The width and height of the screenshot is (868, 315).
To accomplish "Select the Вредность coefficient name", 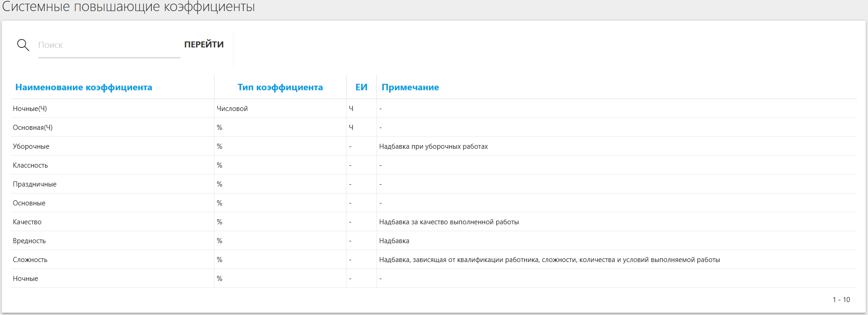I will [x=29, y=241].
